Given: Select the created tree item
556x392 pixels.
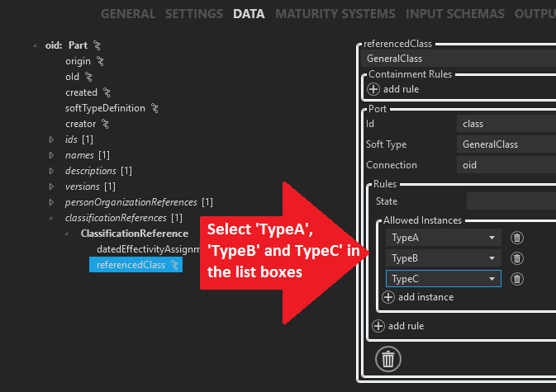Looking at the screenshot, I should (81, 92).
